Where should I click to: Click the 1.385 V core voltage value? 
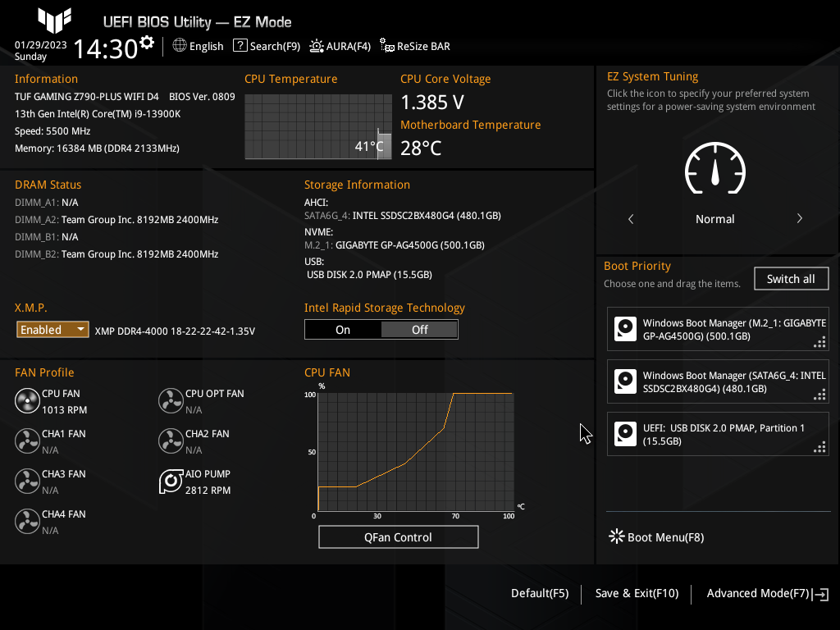pos(432,102)
